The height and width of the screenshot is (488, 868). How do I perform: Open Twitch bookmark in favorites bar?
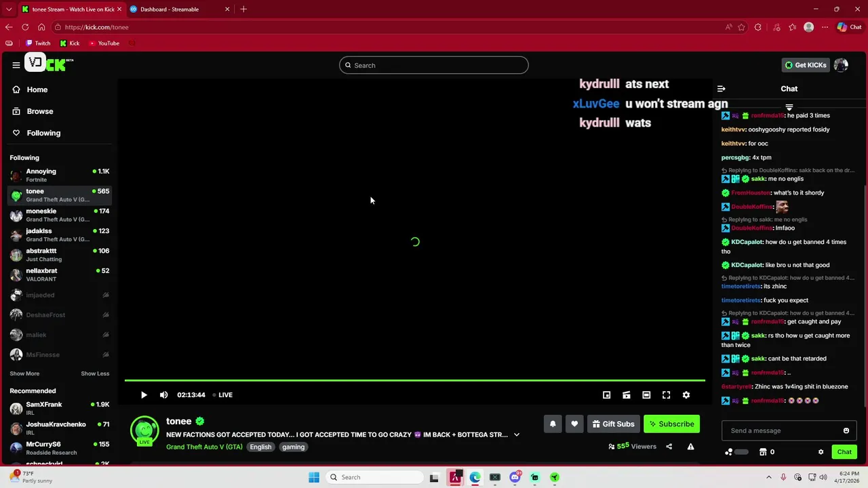click(38, 43)
